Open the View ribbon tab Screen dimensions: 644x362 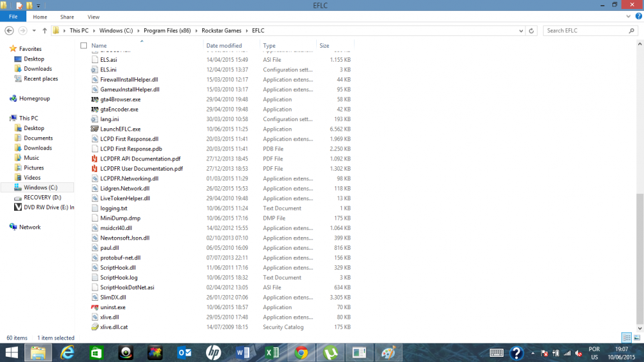pyautogui.click(x=93, y=17)
